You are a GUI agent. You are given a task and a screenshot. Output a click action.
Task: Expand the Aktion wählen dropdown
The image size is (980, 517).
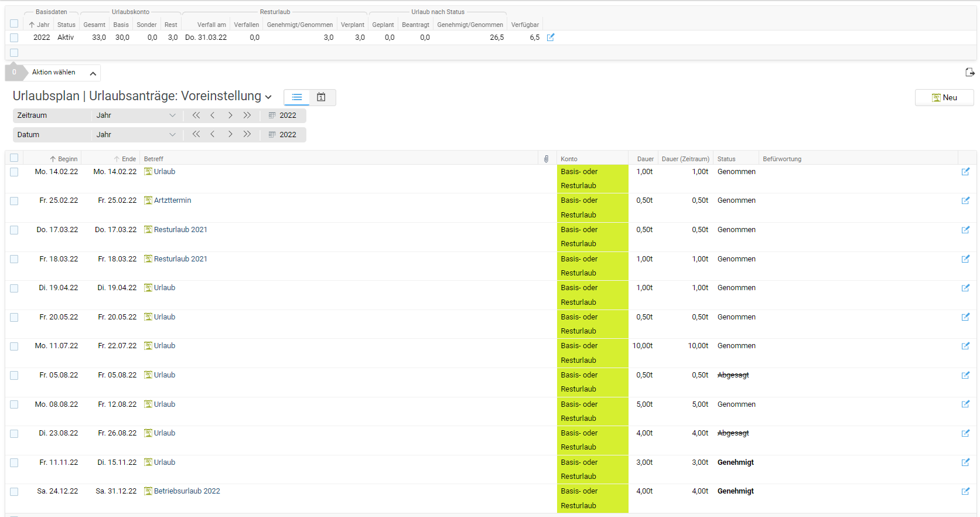point(93,73)
